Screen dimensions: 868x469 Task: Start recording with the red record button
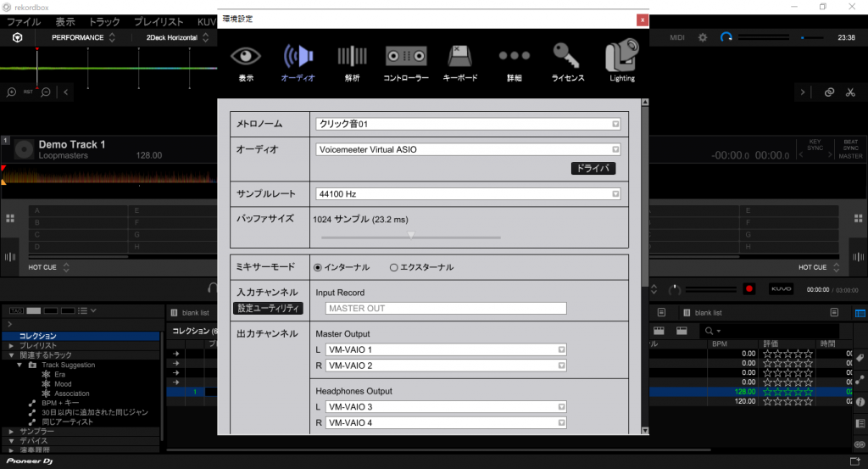(x=749, y=289)
